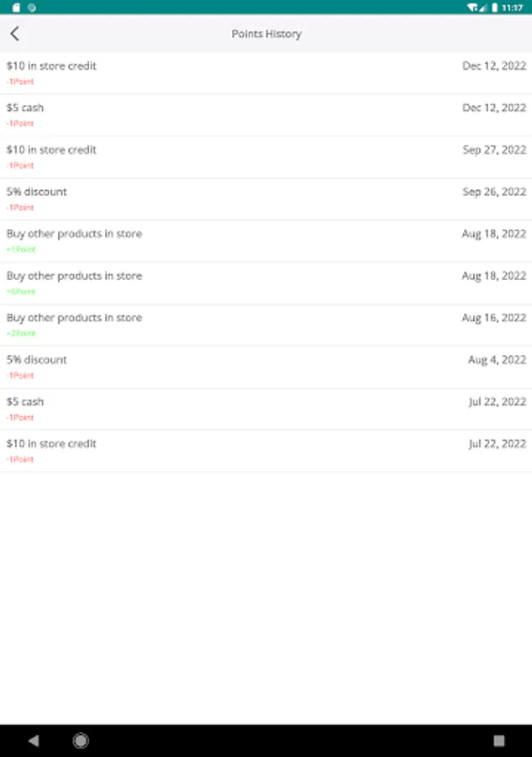Select the Dec 12 $5 cash entry
The width and height of the screenshot is (532, 757).
pos(266,115)
